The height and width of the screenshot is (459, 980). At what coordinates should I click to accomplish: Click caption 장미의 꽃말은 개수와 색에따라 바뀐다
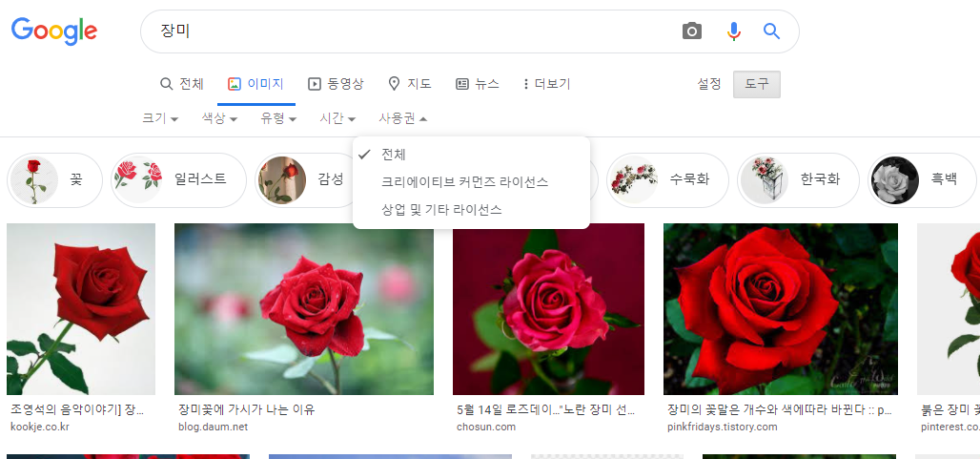click(x=780, y=410)
